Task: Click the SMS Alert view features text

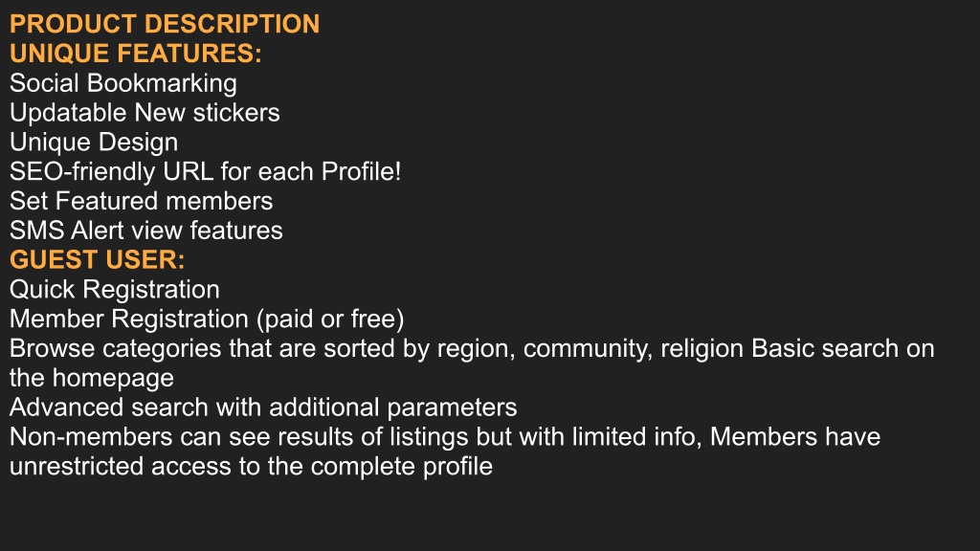Action: click(145, 231)
